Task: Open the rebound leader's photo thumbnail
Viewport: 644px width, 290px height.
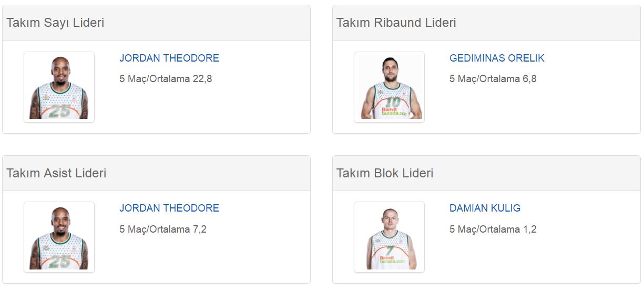Action: click(x=389, y=87)
